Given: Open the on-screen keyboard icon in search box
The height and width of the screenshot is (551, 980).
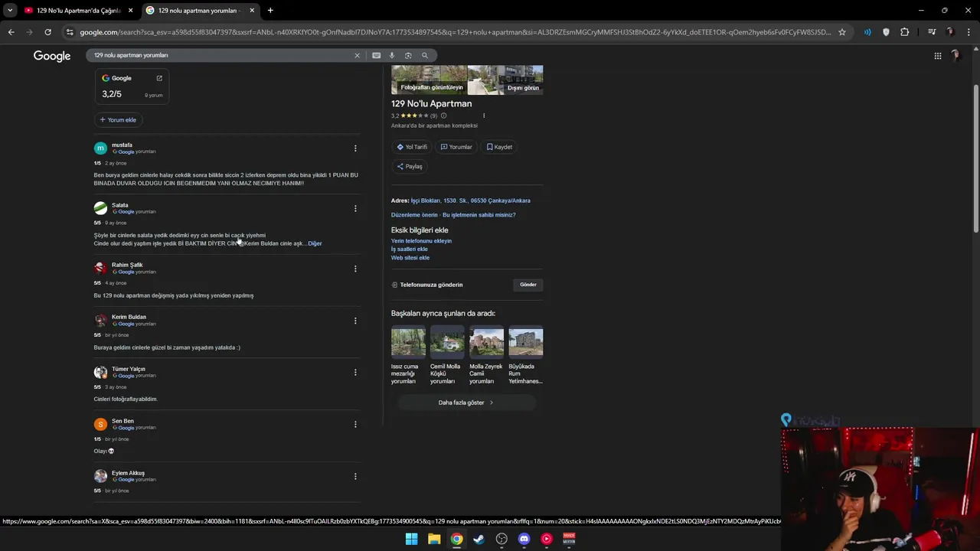Looking at the screenshot, I should click(376, 55).
